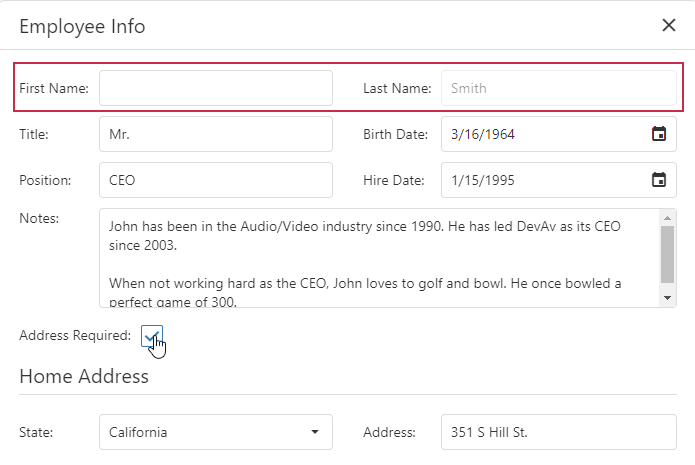Click the Notes scrollbar thumb
Viewport: 695px width, 465px height.
[x=668, y=253]
